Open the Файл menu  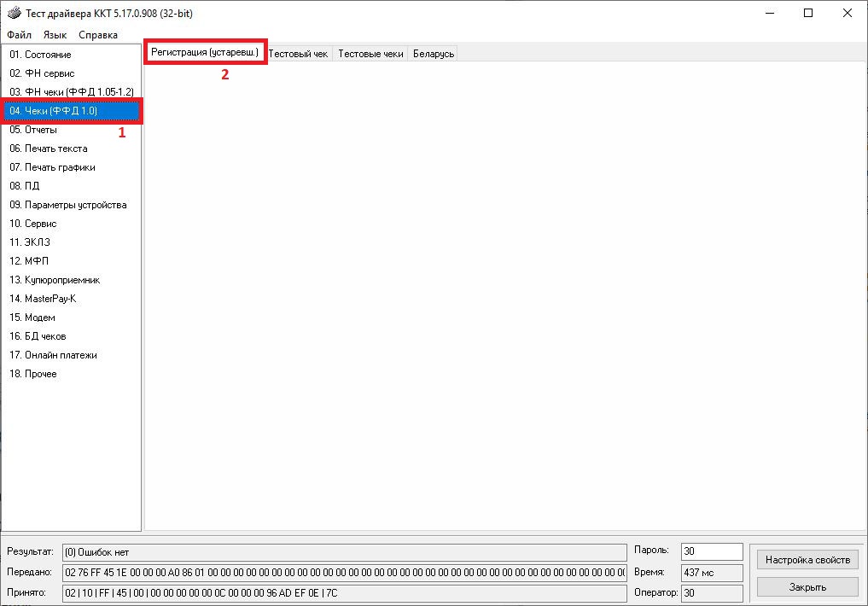(x=19, y=35)
